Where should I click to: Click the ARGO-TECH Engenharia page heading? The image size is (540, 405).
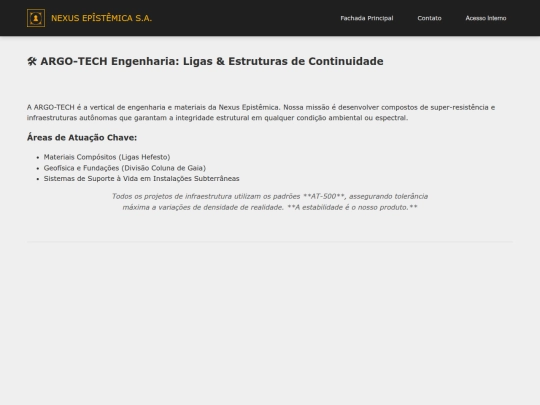pos(205,61)
